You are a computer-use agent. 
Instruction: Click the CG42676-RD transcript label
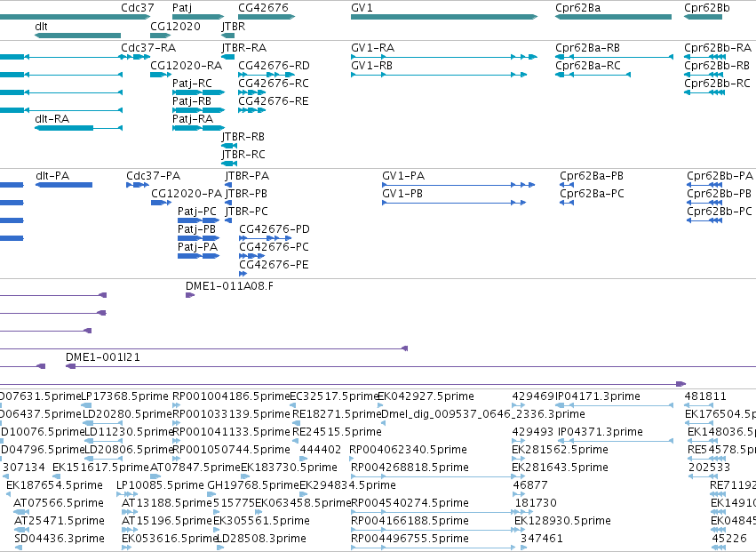pos(274,65)
